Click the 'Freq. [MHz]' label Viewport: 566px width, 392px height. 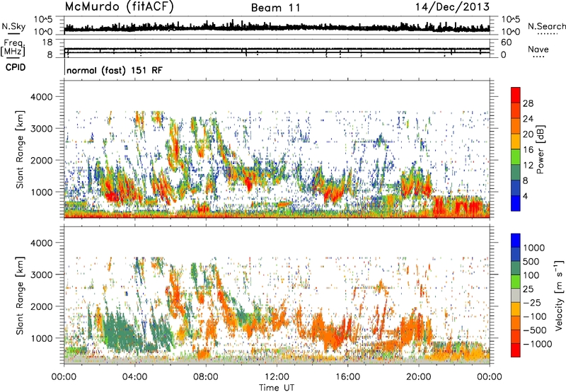coord(13,47)
